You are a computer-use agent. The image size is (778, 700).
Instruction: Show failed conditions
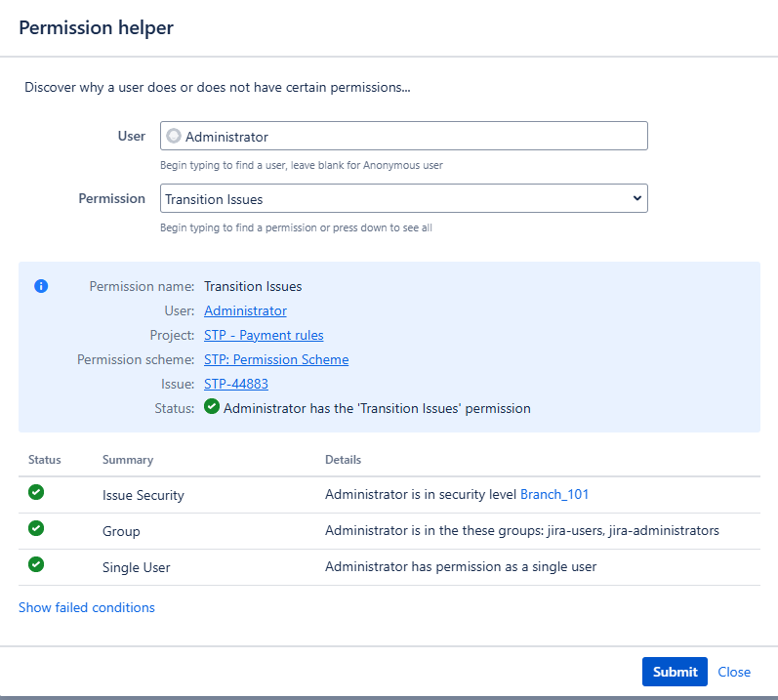[87, 607]
